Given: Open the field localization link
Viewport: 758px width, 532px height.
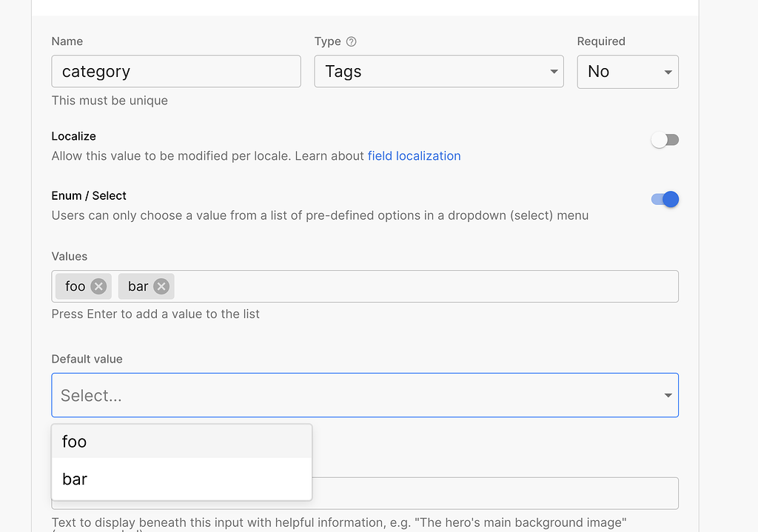Looking at the screenshot, I should point(414,156).
